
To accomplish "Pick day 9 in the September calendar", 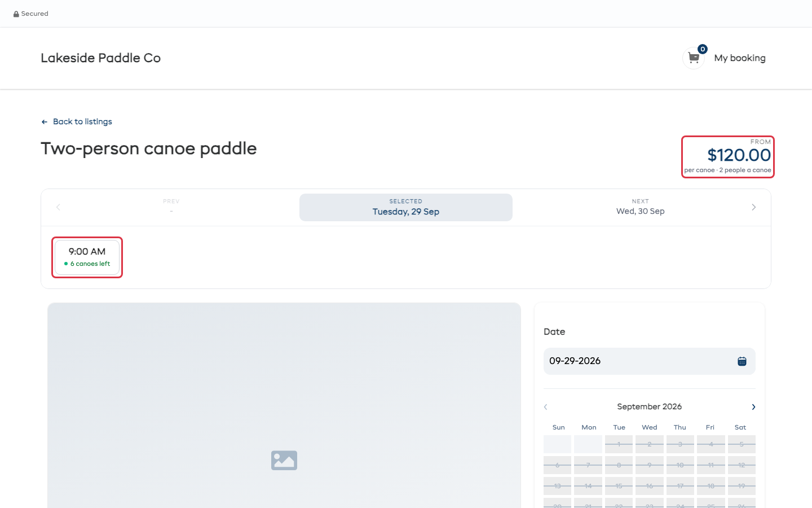I will (x=650, y=465).
